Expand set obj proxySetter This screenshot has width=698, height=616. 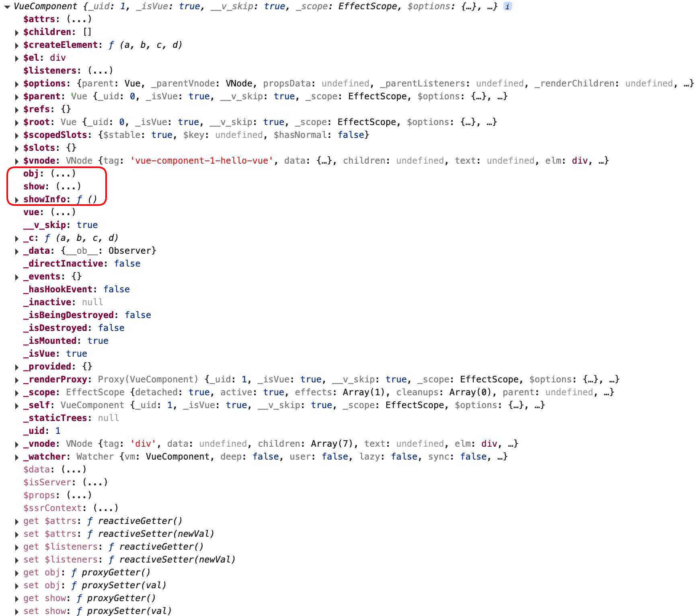(x=16, y=586)
